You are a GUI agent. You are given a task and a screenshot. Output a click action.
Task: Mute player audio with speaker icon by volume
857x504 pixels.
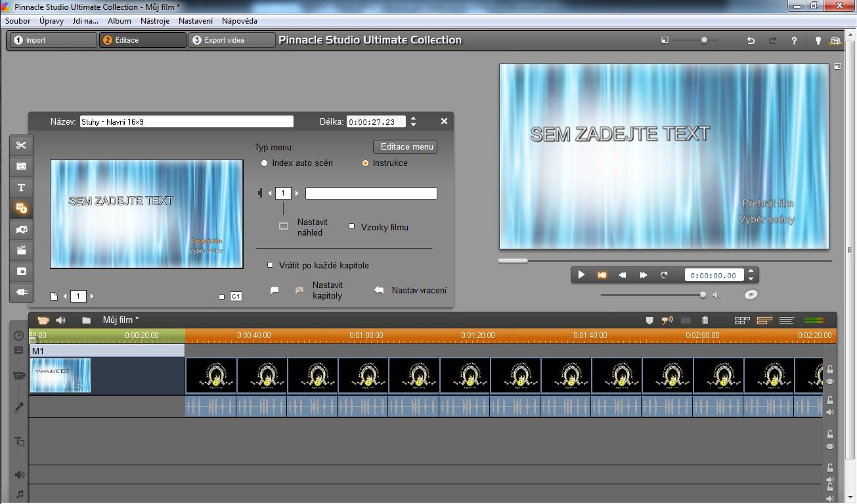(x=716, y=295)
